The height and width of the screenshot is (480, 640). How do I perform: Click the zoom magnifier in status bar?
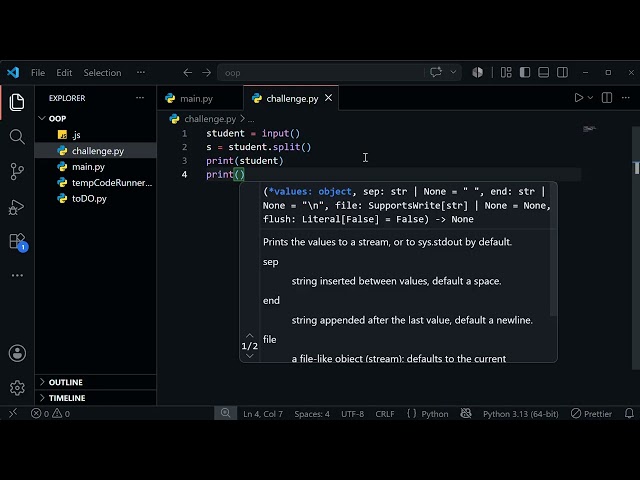click(x=225, y=413)
